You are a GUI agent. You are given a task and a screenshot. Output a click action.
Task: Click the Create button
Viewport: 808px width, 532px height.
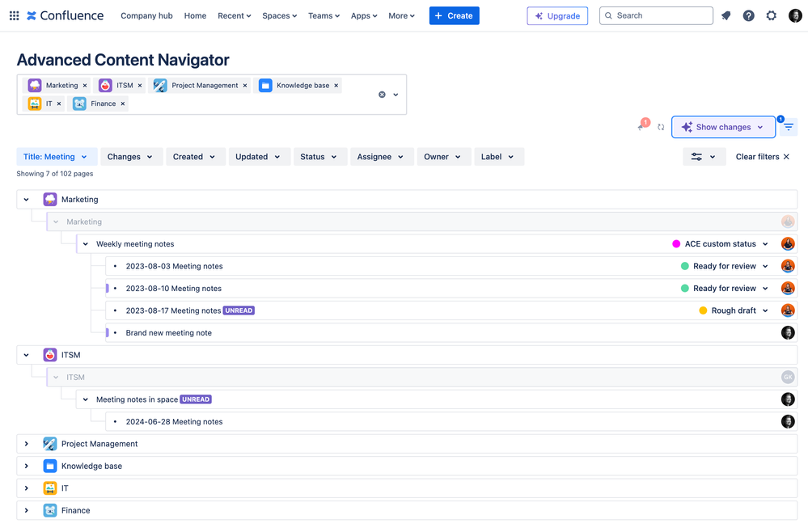click(x=454, y=15)
